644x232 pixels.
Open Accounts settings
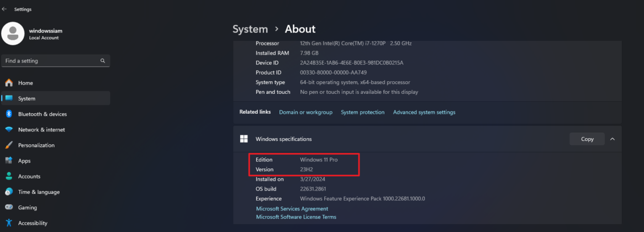(56, 177)
